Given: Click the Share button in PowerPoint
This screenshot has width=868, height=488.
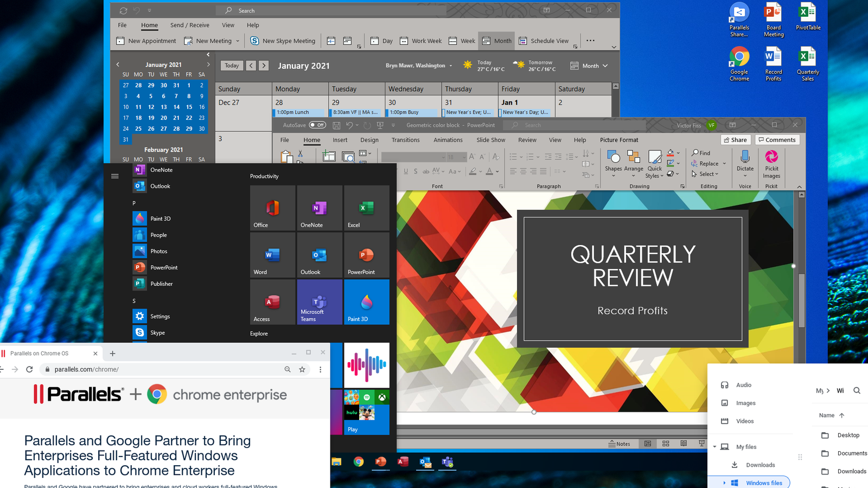Looking at the screenshot, I should [735, 140].
